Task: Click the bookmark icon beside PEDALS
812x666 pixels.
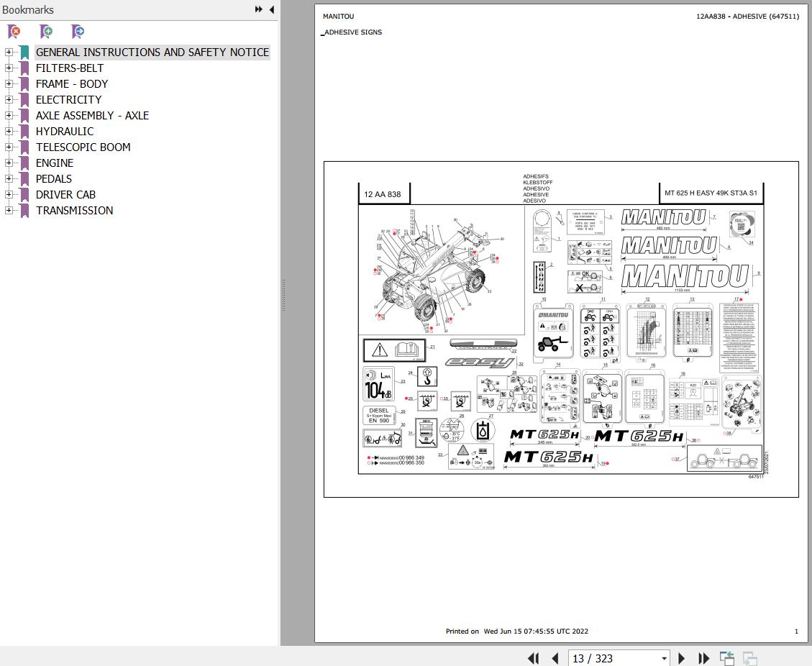Action: point(24,178)
